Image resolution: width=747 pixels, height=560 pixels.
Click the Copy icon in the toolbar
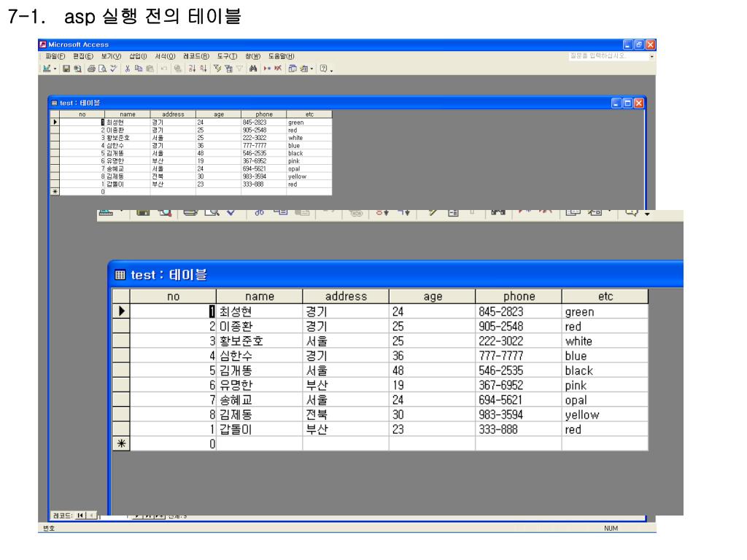click(x=139, y=69)
